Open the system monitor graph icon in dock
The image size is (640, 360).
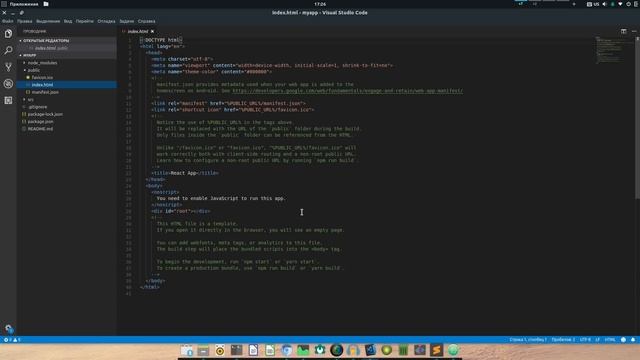[x=303, y=350]
